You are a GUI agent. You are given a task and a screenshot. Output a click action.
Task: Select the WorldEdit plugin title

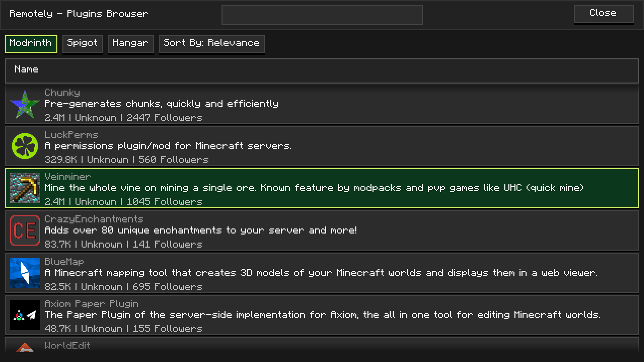(x=67, y=346)
